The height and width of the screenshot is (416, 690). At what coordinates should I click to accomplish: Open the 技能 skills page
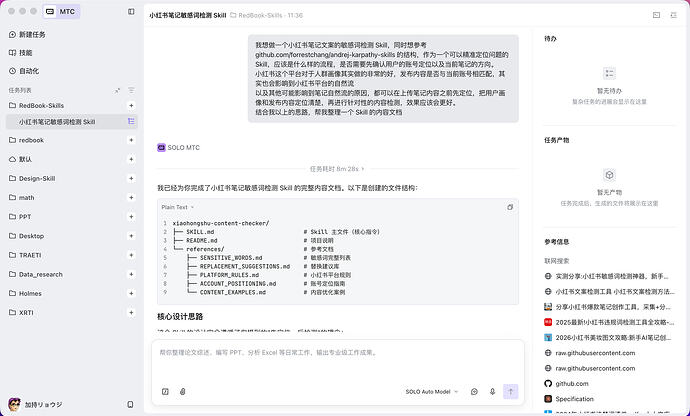tap(21, 53)
